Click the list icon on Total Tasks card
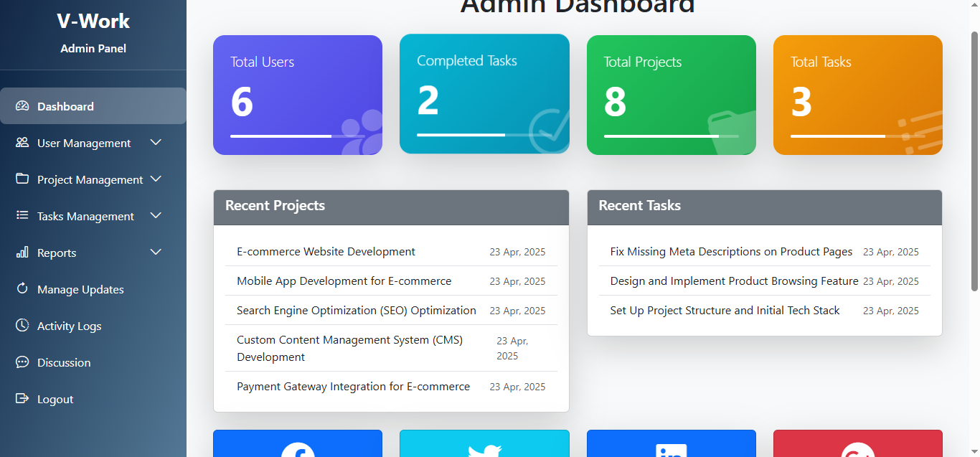 (920, 132)
